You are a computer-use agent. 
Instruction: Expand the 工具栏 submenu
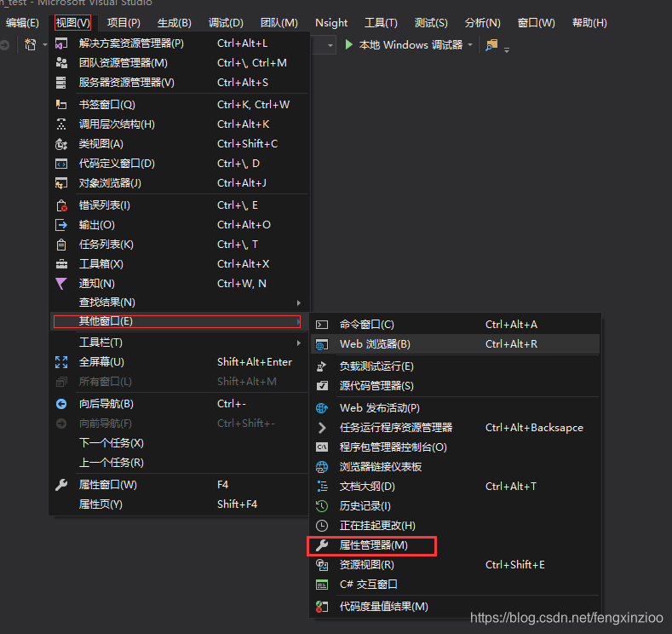(299, 343)
